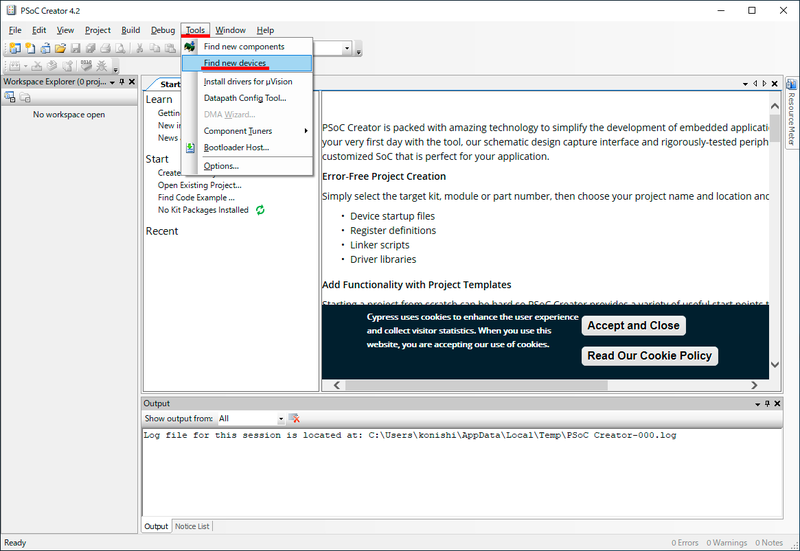Open the Edit menu

pyautogui.click(x=39, y=30)
